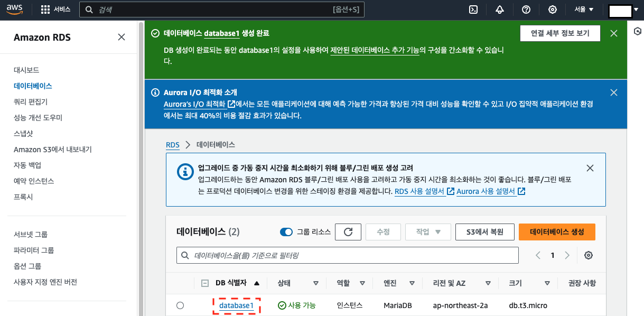Open Subnet groups menu item
This screenshot has width=644, height=316.
coord(31,234)
